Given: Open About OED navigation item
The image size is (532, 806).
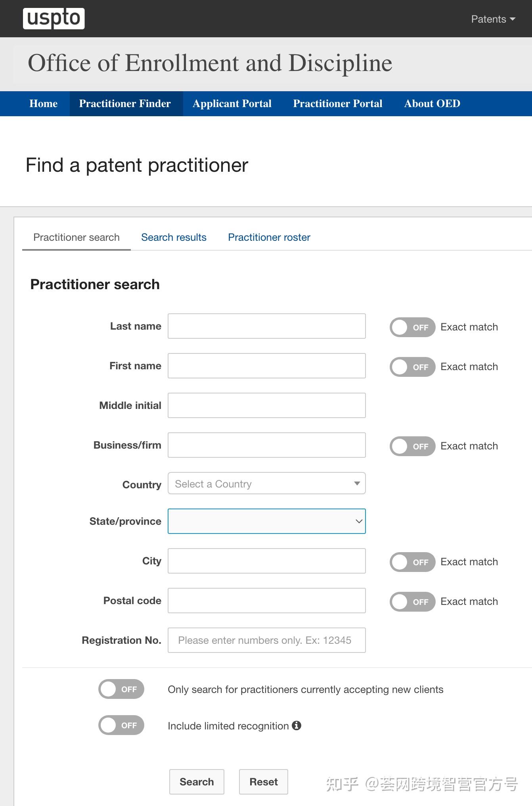Looking at the screenshot, I should [x=432, y=104].
